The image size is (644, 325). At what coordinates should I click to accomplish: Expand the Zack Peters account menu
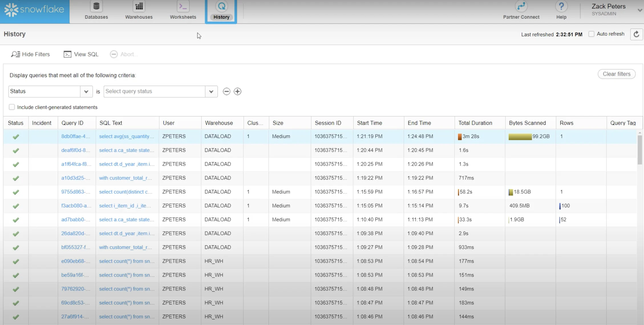639,9
